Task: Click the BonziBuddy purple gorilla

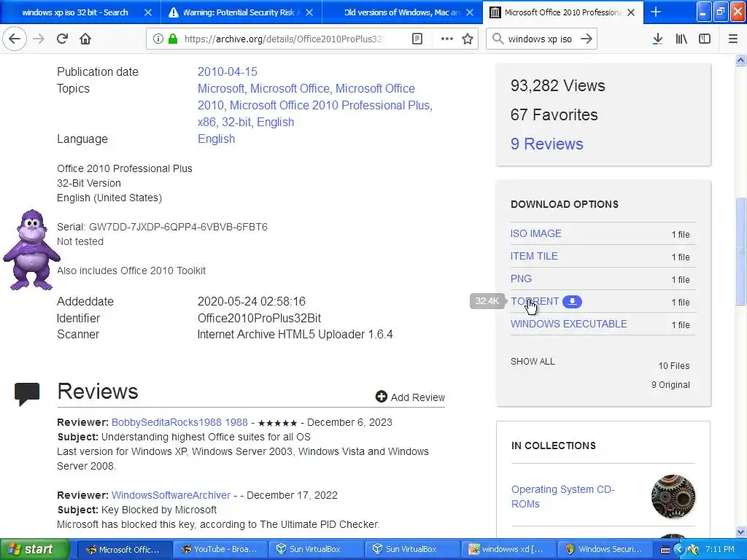Action: tap(31, 249)
